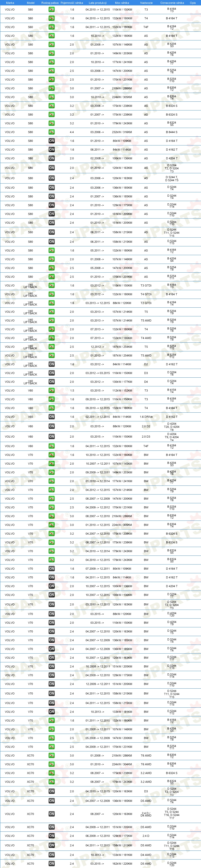Click the diesel ON icon in S80 84kW / 114KM row
The height and width of the screenshot is (868, 201).
[x=51, y=150]
